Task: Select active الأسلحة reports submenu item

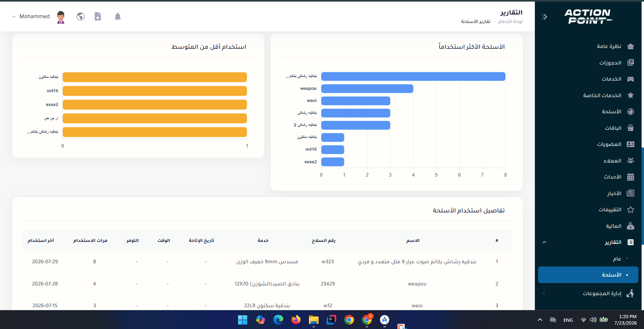Action: pos(588,275)
